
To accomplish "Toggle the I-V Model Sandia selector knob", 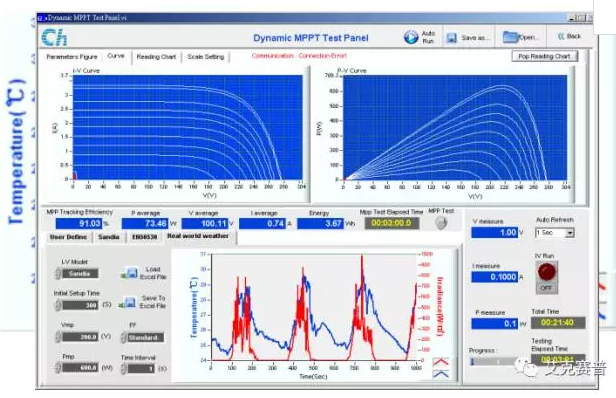I will click(58, 273).
